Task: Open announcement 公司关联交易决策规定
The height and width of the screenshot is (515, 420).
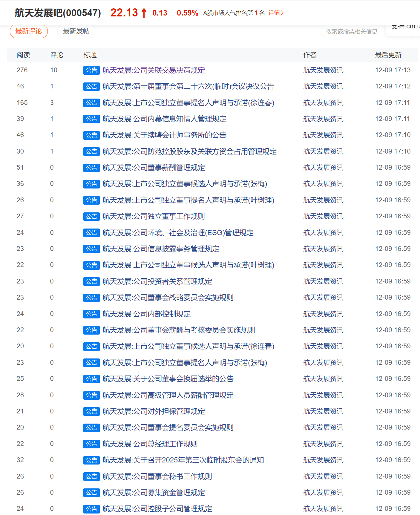Action: [154, 70]
